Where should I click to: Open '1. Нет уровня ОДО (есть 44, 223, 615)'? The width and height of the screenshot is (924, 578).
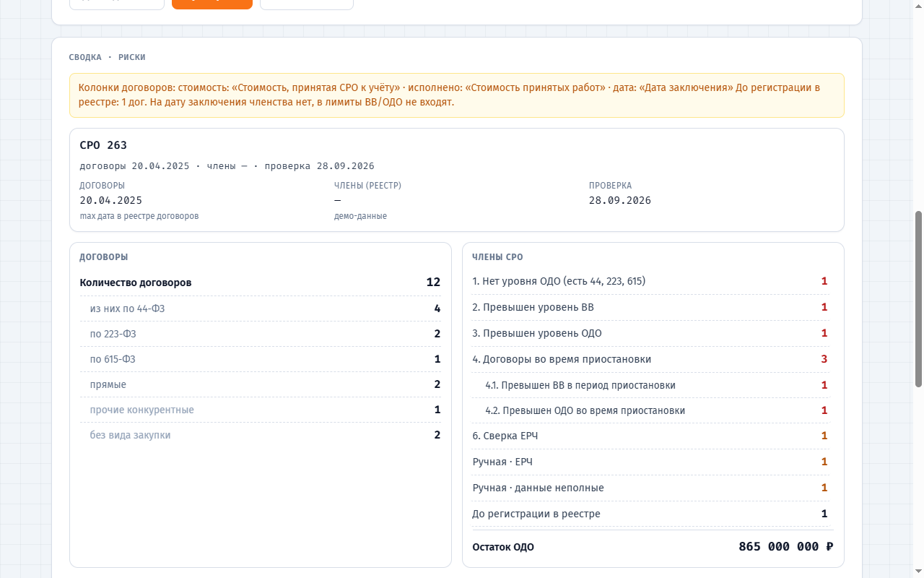click(650, 281)
